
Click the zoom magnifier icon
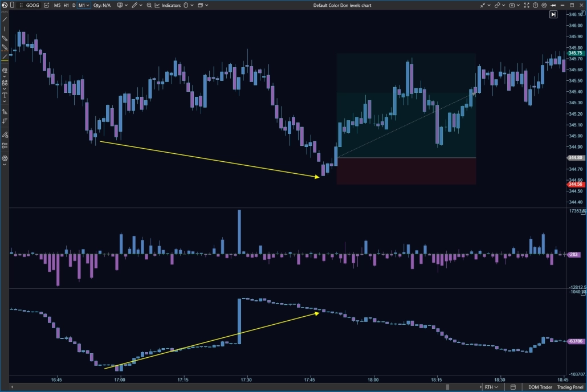coord(149,5)
